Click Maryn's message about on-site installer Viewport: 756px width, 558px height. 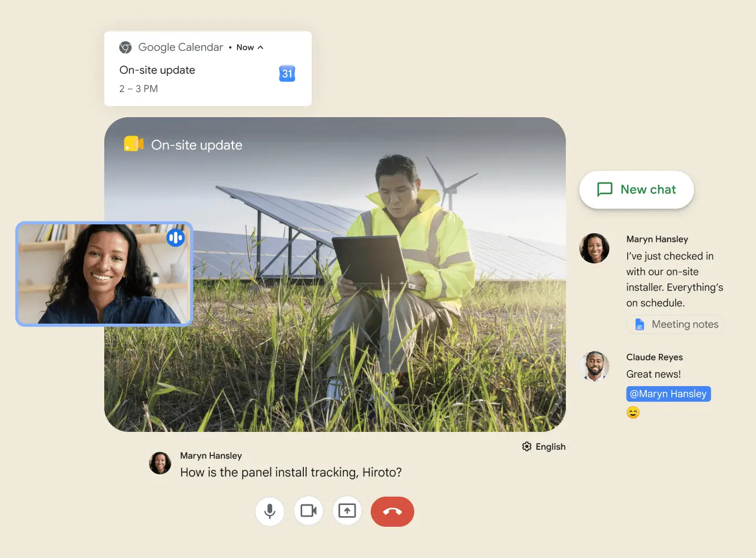coord(675,280)
